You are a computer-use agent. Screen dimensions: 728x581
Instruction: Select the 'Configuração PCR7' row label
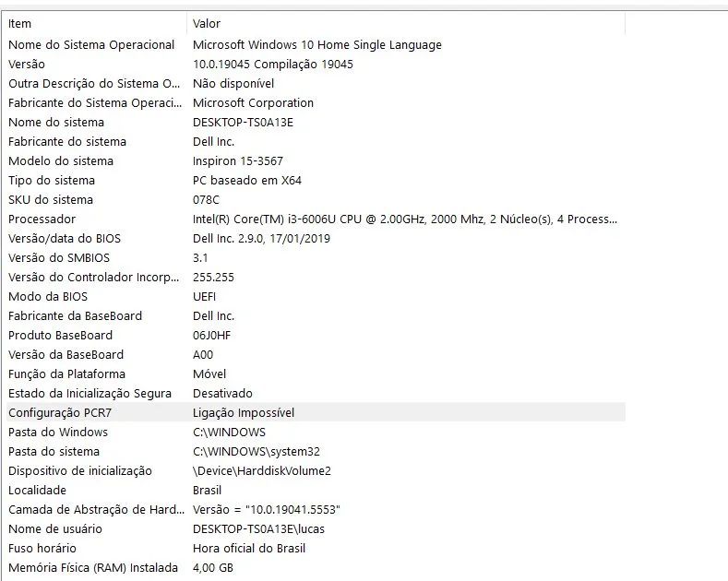(x=60, y=413)
